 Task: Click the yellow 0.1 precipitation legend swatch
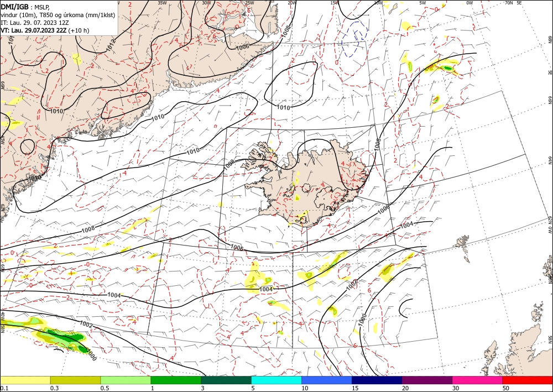25,380
